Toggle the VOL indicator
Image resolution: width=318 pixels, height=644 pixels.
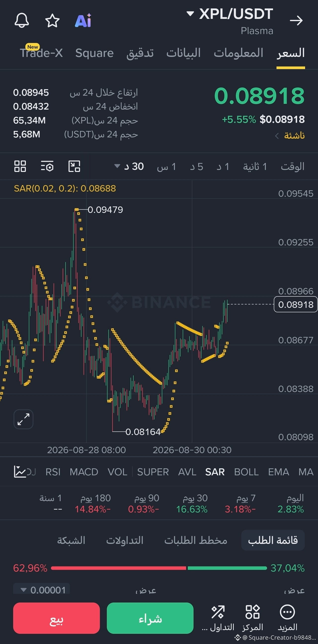coord(118,472)
